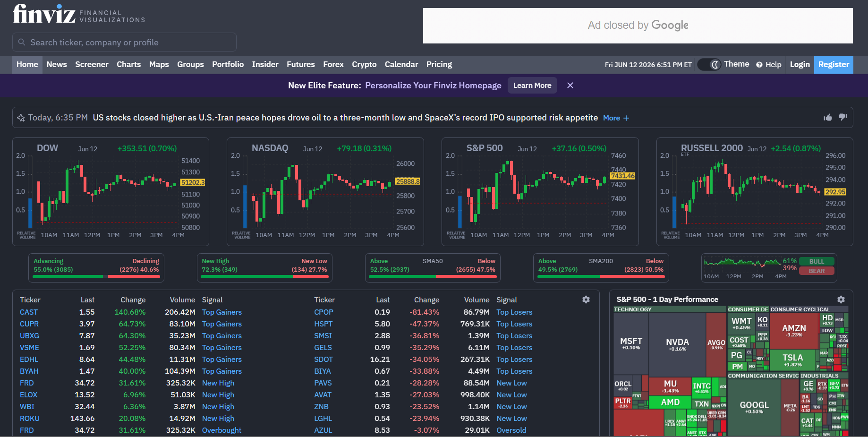Image resolution: width=868 pixels, height=437 pixels.
Task: Go to Futures page
Action: 300,64
